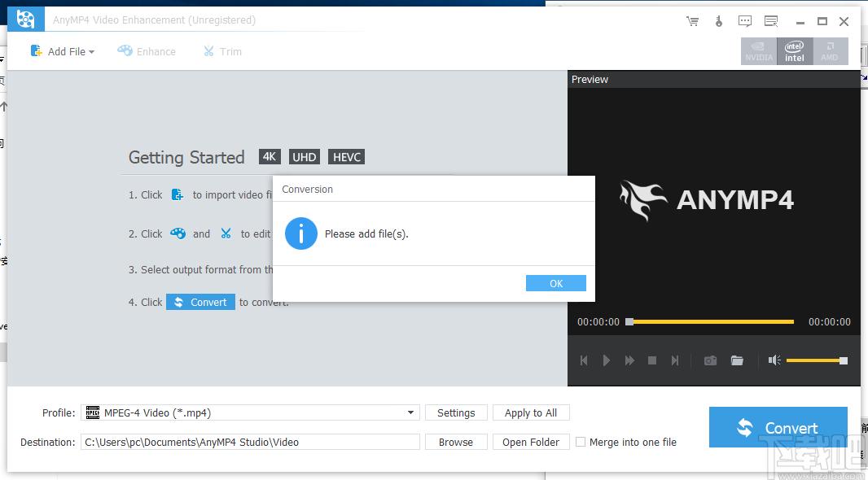Screen dimensions: 868x480
Task: Click Enhance in the toolbar
Action: pos(147,51)
